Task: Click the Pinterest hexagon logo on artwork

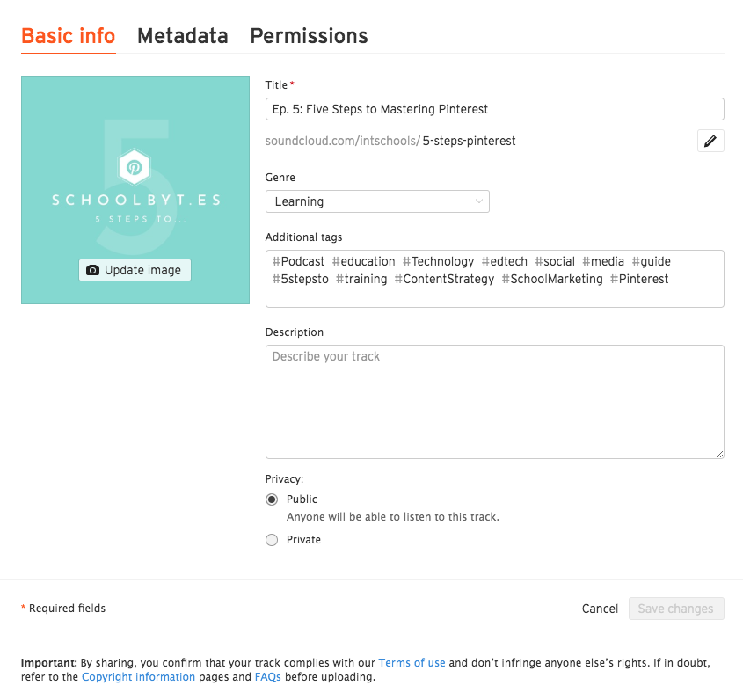Action: tap(135, 166)
